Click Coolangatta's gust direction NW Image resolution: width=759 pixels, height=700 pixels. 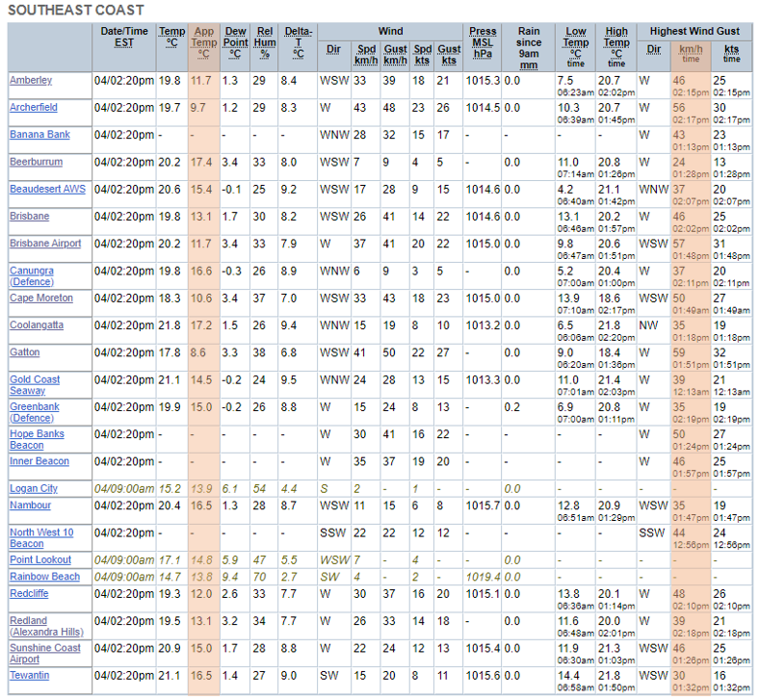click(648, 325)
